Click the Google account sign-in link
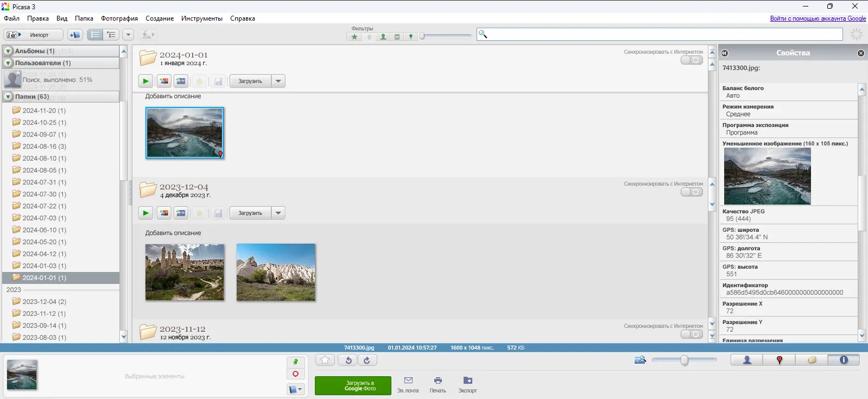This screenshot has height=399, width=868. point(818,18)
